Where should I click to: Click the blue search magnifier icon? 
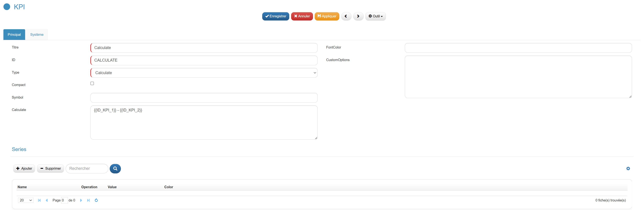tap(115, 168)
